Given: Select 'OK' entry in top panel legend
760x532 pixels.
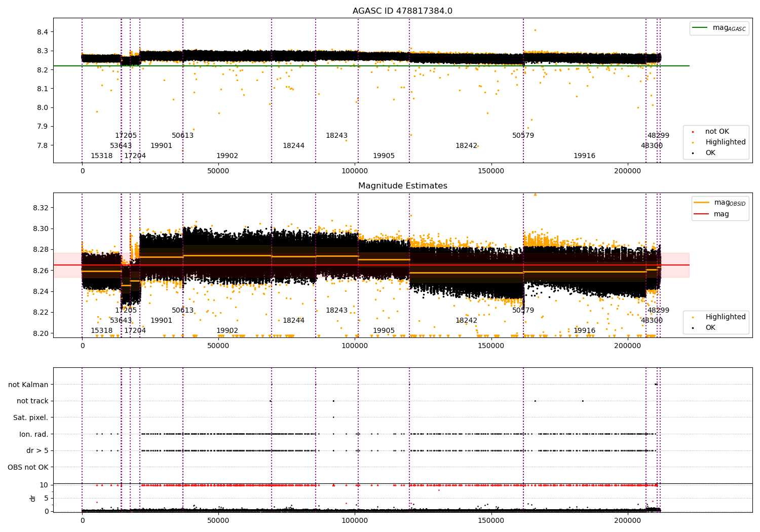Looking at the screenshot, I should click(710, 153).
